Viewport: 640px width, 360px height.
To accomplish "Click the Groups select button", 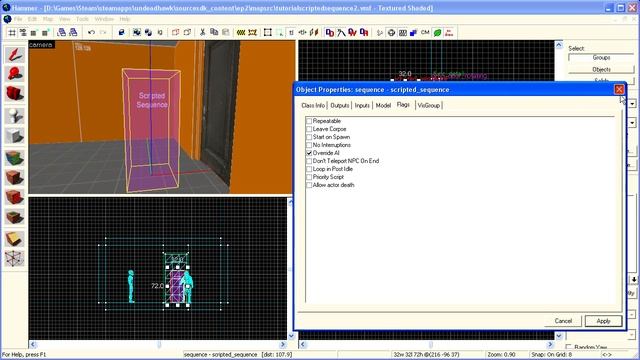I will click(x=601, y=58).
